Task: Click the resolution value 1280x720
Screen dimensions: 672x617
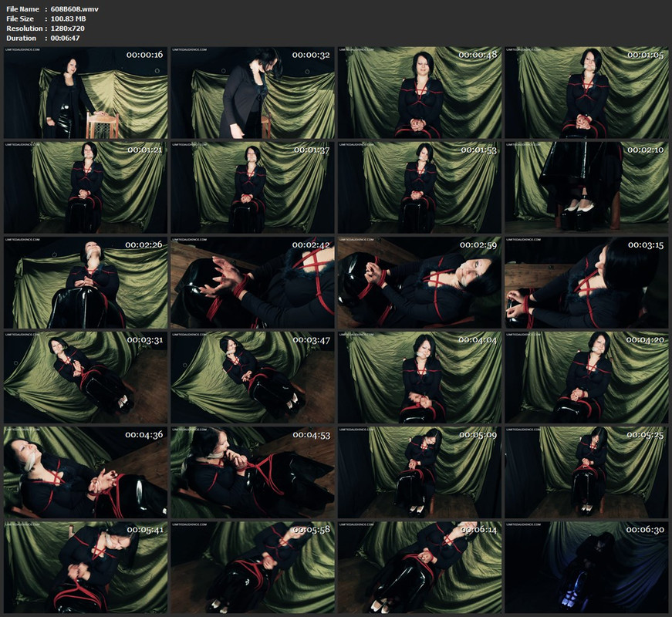Action: [68, 29]
